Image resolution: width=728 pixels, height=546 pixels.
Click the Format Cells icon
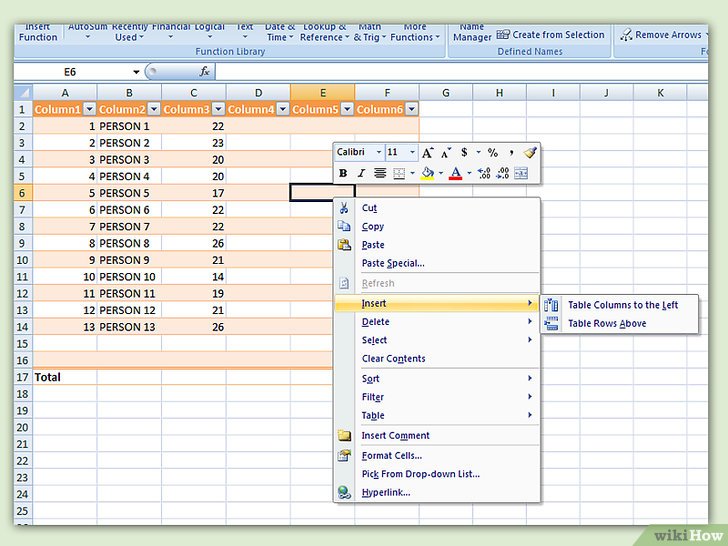(x=344, y=455)
